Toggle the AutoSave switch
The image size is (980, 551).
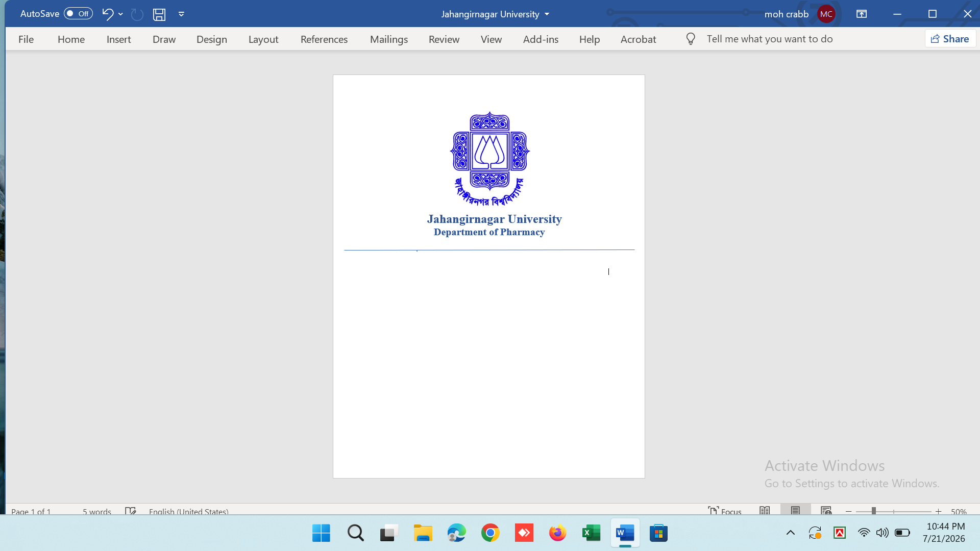pos(78,14)
